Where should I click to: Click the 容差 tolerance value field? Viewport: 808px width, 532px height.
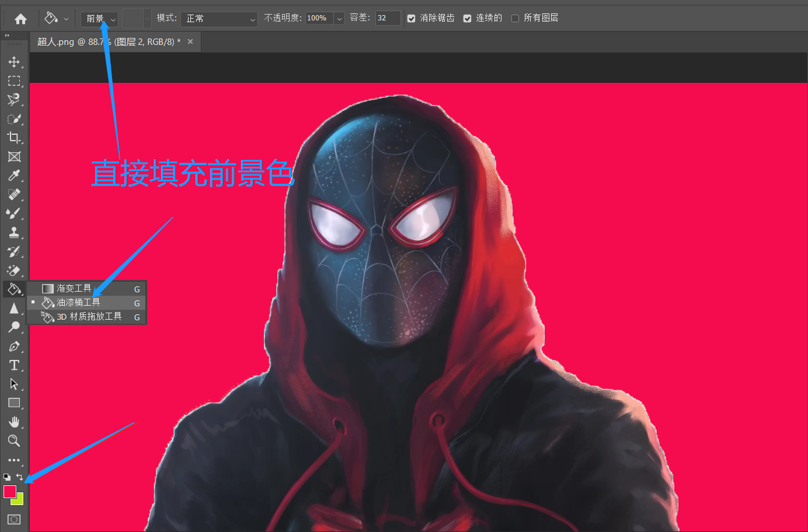388,18
